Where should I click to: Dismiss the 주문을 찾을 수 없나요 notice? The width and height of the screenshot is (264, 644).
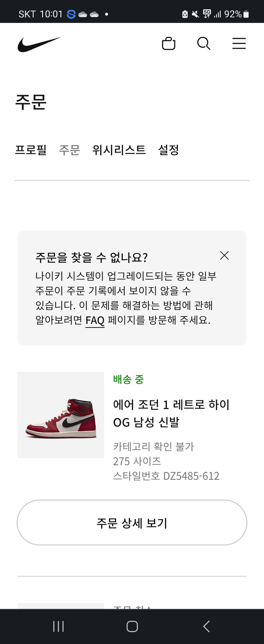coord(224,255)
